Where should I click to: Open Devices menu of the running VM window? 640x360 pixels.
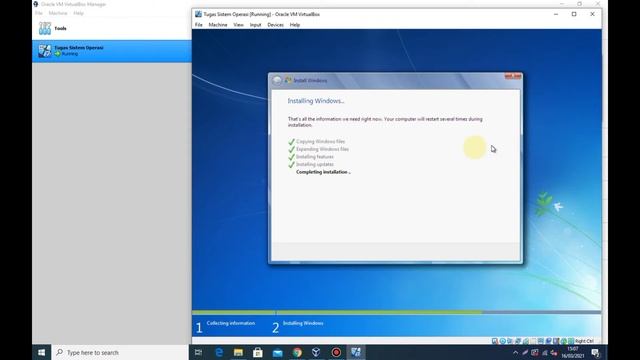[276, 25]
